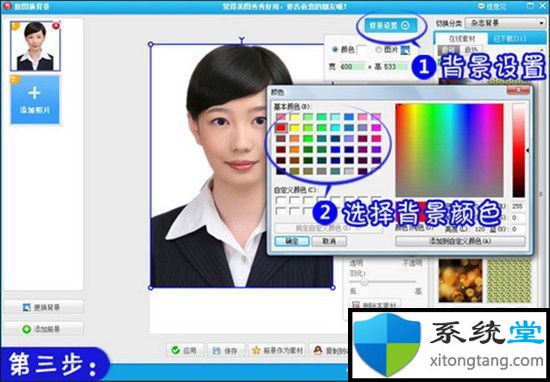
Task: Switch to the 已下载 tab
Action: (509, 38)
